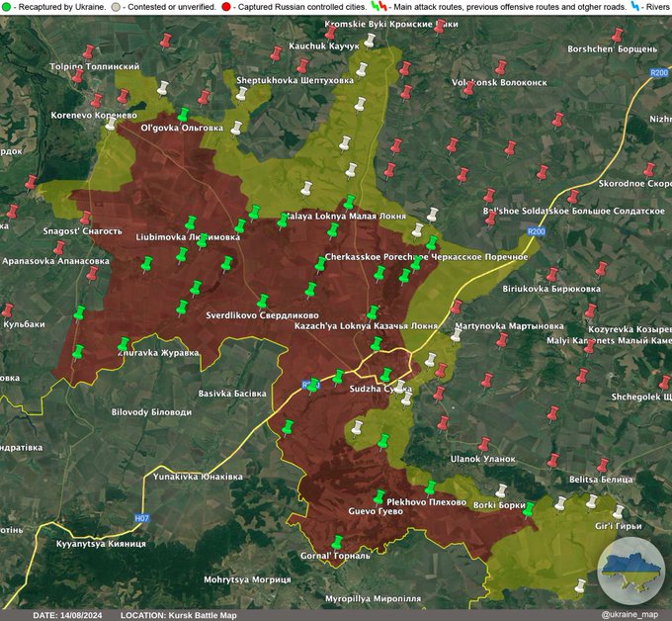Select the green pin above Plekhovo
Viewport: 672px width, 621px height.
pyautogui.click(x=430, y=488)
